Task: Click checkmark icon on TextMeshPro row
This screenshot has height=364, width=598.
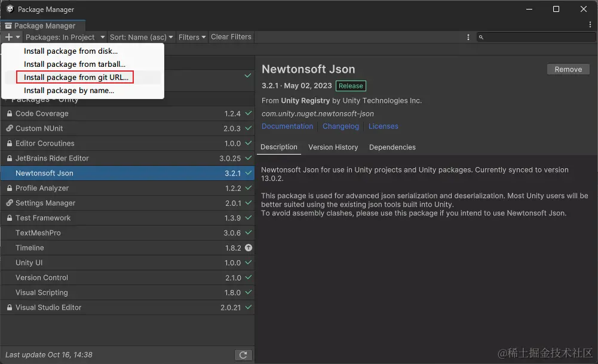Action: 249,232
